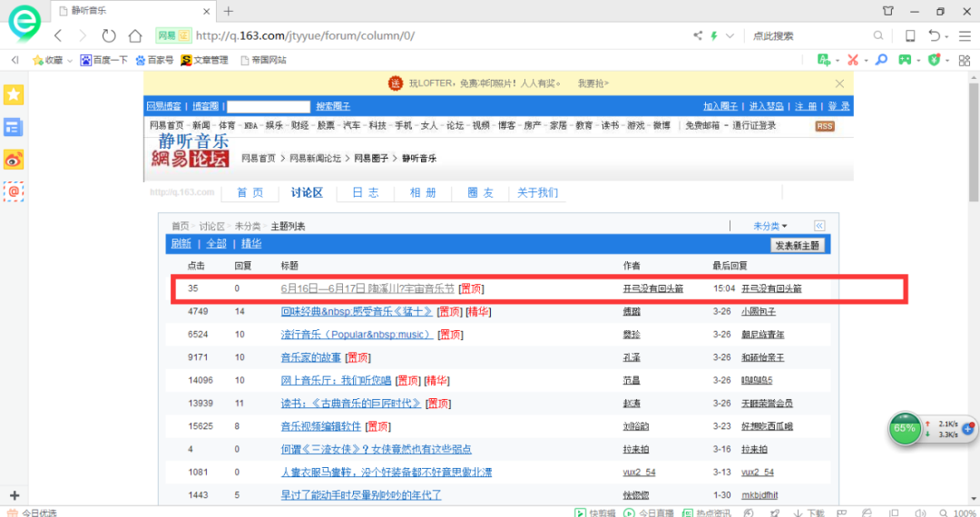Open the 未分类 category dropdown
This screenshot has width=980, height=517.
[770, 226]
